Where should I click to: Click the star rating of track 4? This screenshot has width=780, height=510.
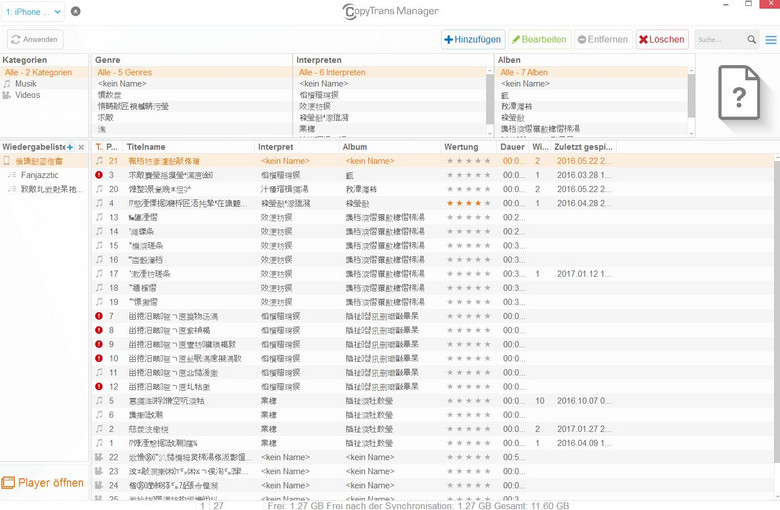[x=469, y=203]
